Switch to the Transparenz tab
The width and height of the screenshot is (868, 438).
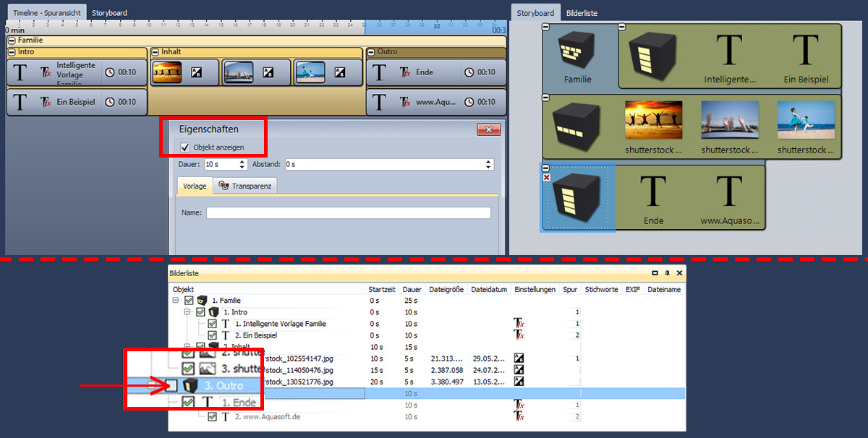click(245, 186)
